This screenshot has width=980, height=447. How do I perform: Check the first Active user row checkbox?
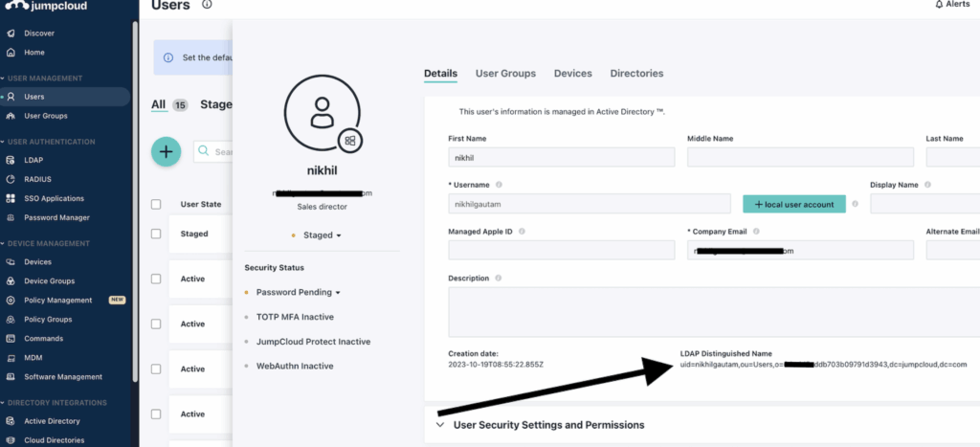pos(156,279)
